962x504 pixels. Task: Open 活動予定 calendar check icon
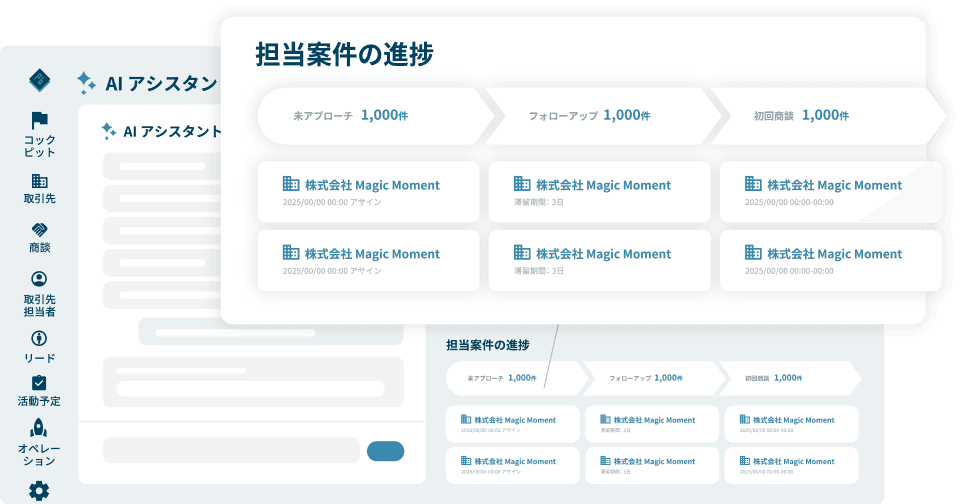click(x=39, y=383)
